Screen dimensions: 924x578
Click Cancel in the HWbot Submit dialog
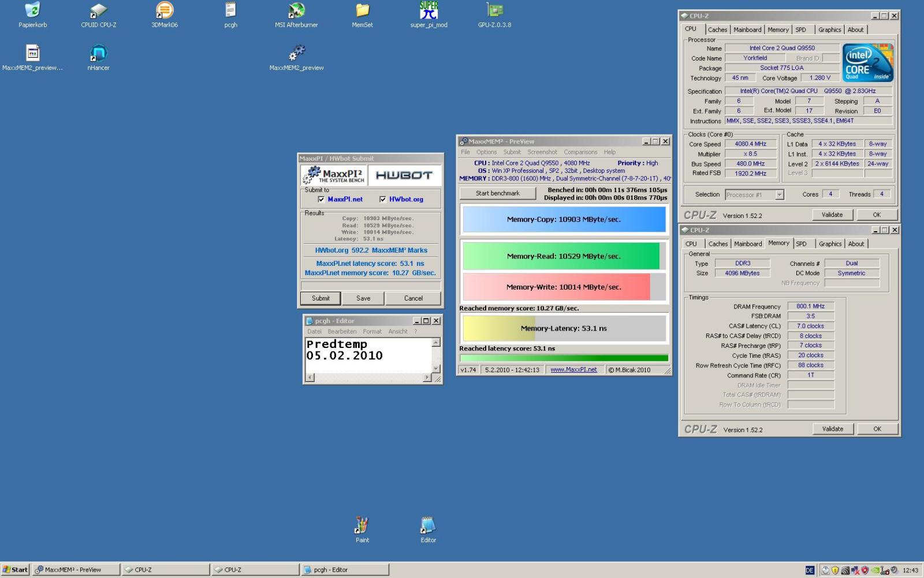click(413, 298)
